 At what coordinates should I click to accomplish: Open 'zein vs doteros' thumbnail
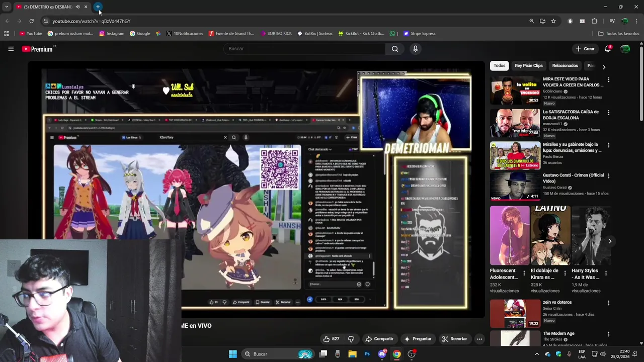[515, 313]
